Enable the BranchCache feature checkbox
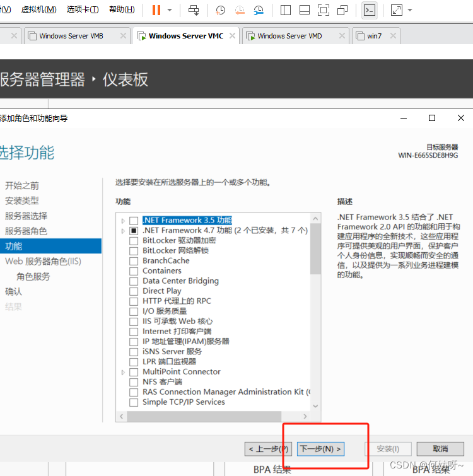Image resolution: width=473 pixels, height=476 pixels. [x=134, y=261]
